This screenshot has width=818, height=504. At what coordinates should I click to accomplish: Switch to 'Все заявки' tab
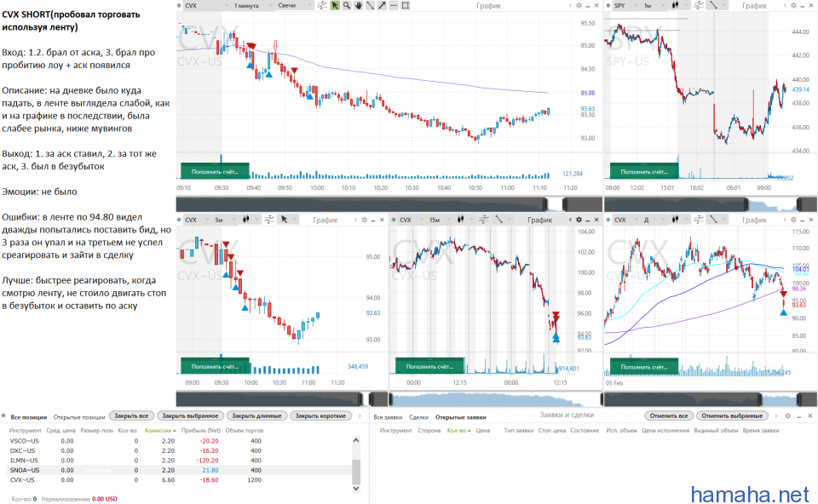(389, 417)
